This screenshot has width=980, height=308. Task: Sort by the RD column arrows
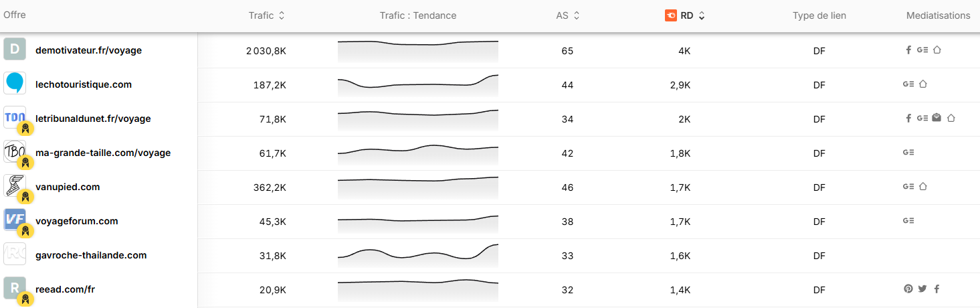point(701,15)
